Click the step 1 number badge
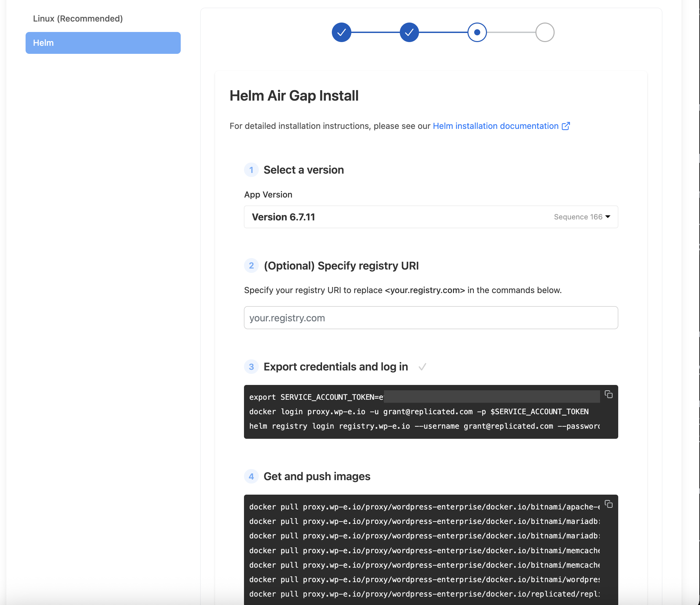 pyautogui.click(x=251, y=170)
